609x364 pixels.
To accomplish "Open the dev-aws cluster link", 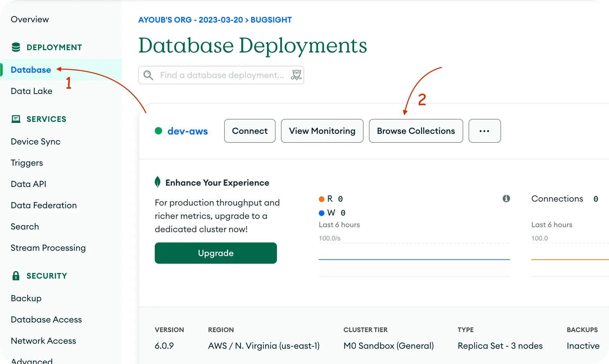I will point(188,131).
